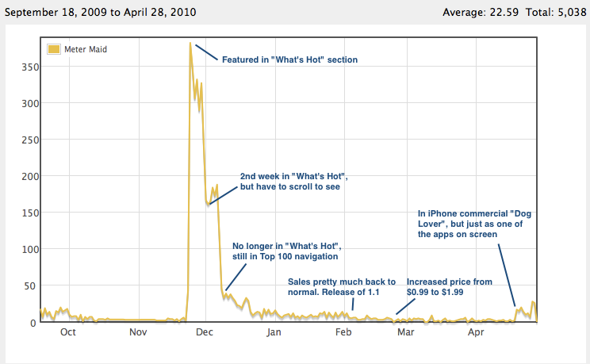Click the Meter Maid legend label
This screenshot has height=364, width=590.
(x=85, y=49)
